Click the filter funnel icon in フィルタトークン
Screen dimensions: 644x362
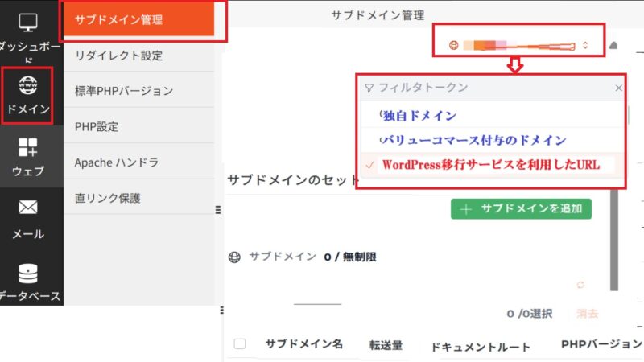[x=369, y=88]
